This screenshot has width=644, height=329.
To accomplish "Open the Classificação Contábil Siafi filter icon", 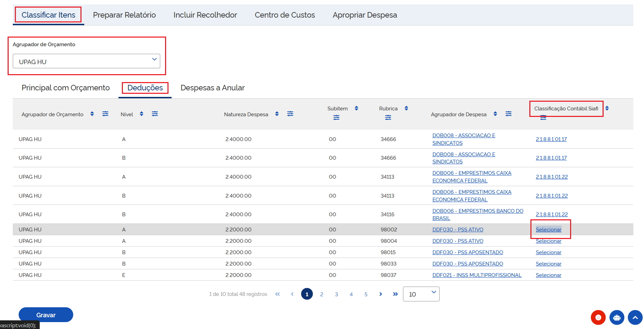I will (x=544, y=117).
